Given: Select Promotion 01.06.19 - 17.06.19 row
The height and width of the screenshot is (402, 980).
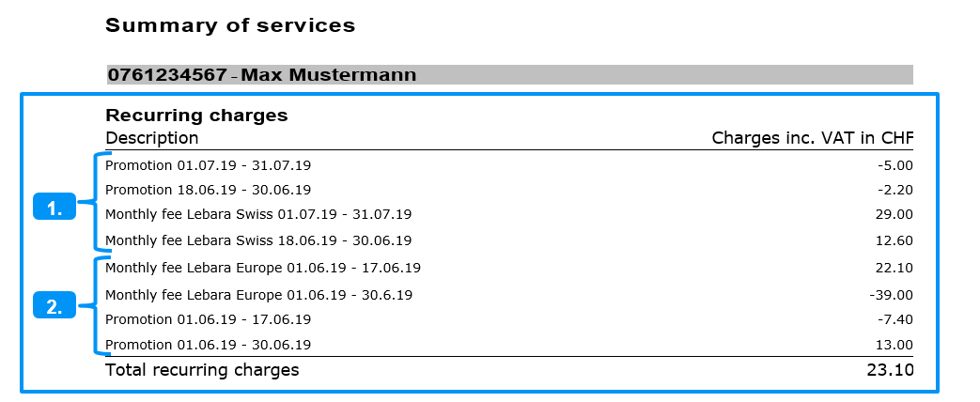Looking at the screenshot, I should 208,319.
